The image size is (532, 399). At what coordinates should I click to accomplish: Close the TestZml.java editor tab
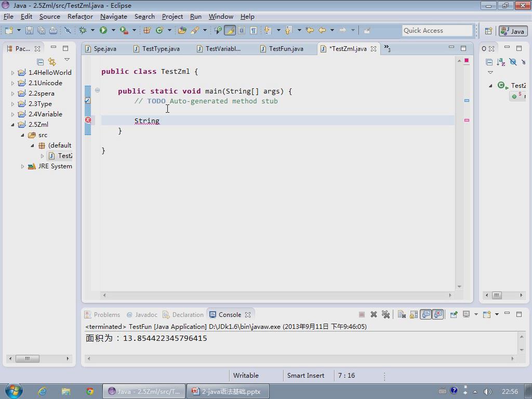coord(374,49)
